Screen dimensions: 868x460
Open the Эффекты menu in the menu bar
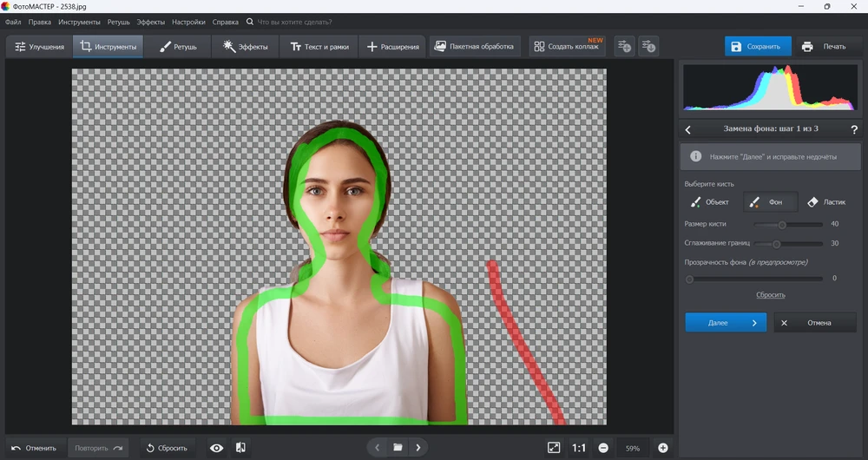tap(150, 22)
